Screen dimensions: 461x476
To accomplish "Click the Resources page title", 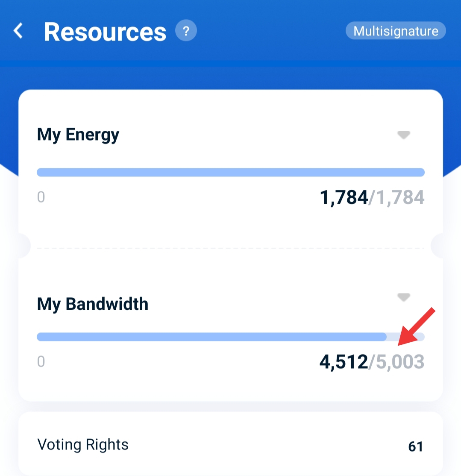I will tap(105, 32).
